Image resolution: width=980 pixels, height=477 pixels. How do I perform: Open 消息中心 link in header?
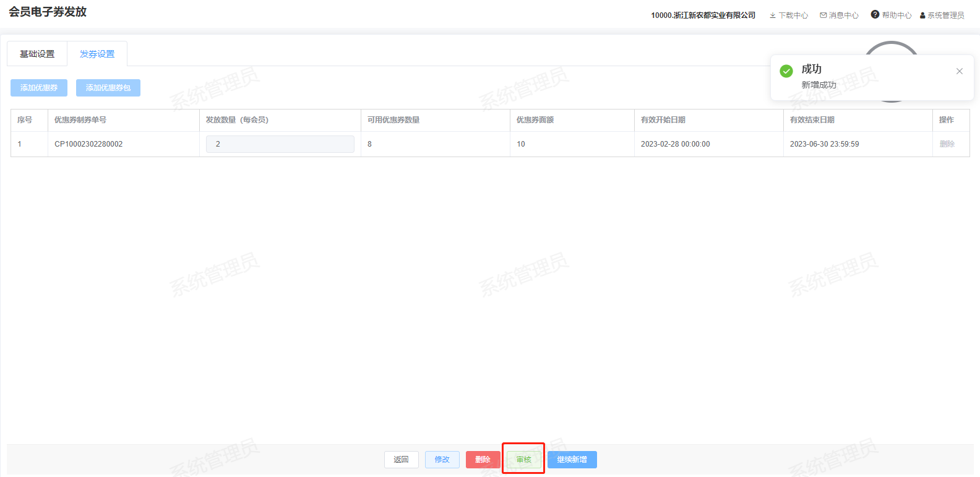pos(844,15)
